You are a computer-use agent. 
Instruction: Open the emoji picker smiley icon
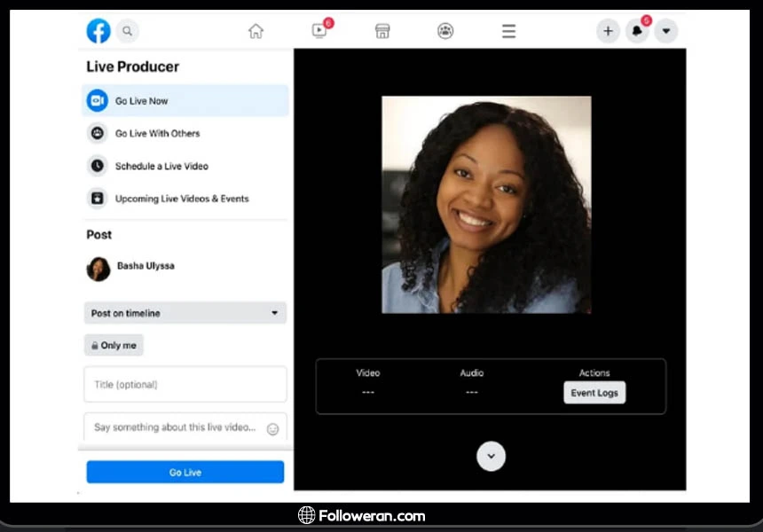point(272,429)
